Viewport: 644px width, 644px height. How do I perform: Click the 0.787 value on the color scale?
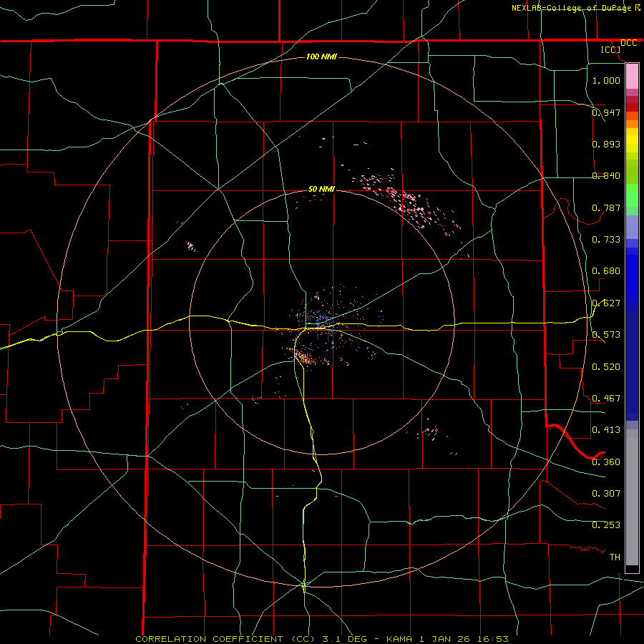606,208
